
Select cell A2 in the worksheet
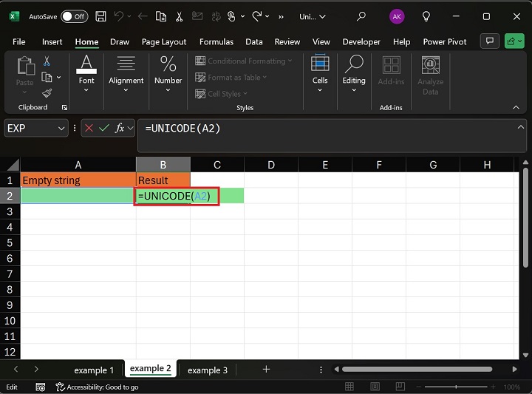[x=78, y=196]
